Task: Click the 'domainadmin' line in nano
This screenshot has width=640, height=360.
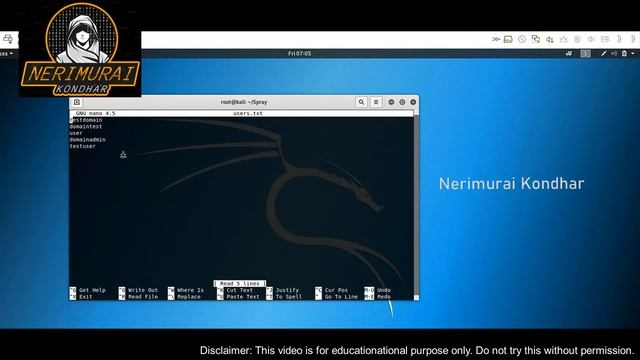Action: 87,140
